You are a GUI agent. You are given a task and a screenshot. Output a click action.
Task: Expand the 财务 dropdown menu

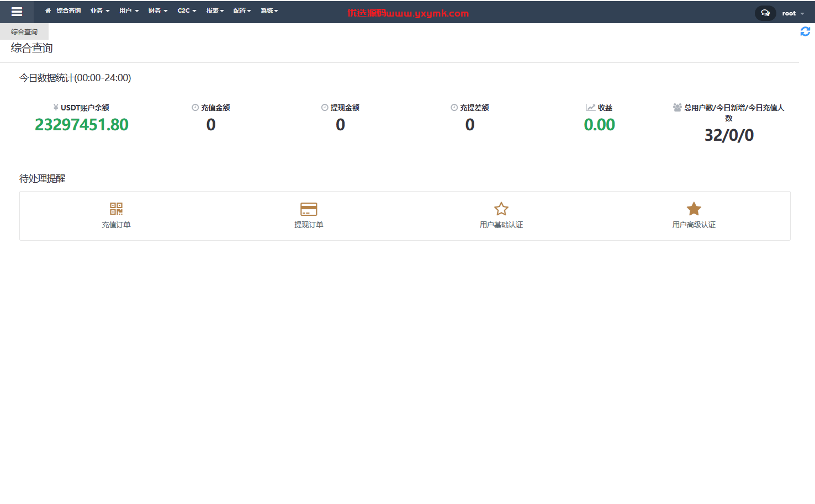tap(158, 10)
